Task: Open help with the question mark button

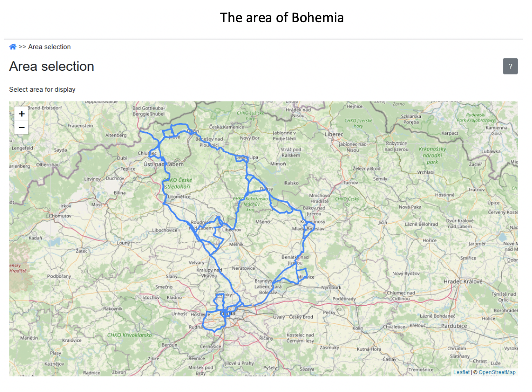Action: (x=510, y=66)
